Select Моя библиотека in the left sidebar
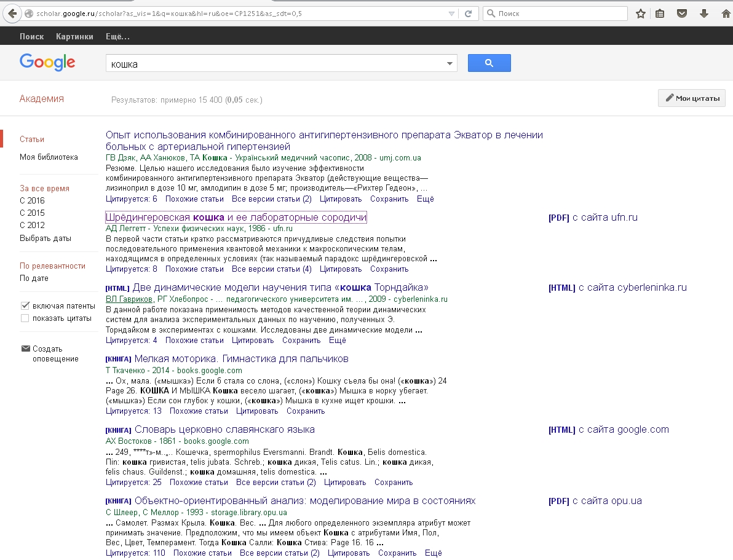 coord(49,157)
